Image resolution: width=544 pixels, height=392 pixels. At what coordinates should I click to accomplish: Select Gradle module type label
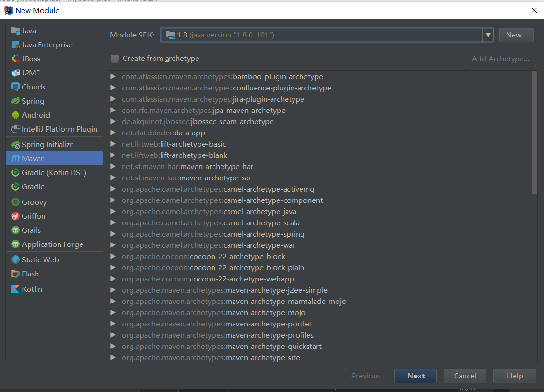click(33, 186)
